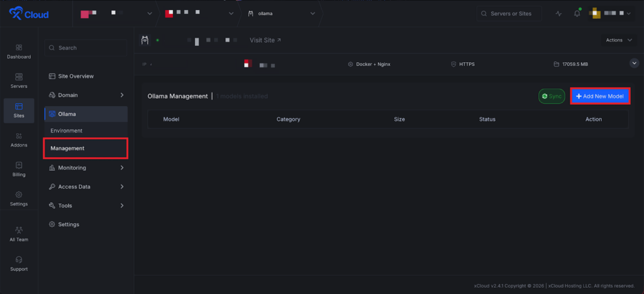Open the Dashboard icon in left rail
This screenshot has height=294, width=644.
pyautogui.click(x=18, y=48)
